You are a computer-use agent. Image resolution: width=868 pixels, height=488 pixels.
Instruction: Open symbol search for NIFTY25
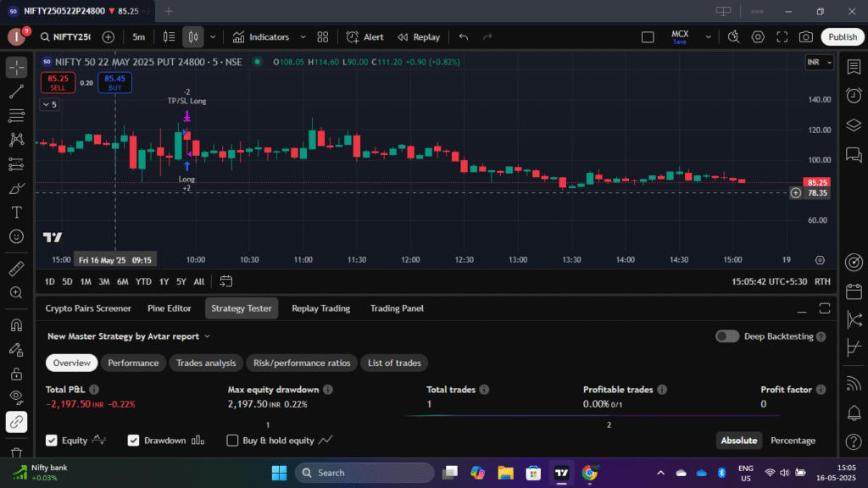65,37
